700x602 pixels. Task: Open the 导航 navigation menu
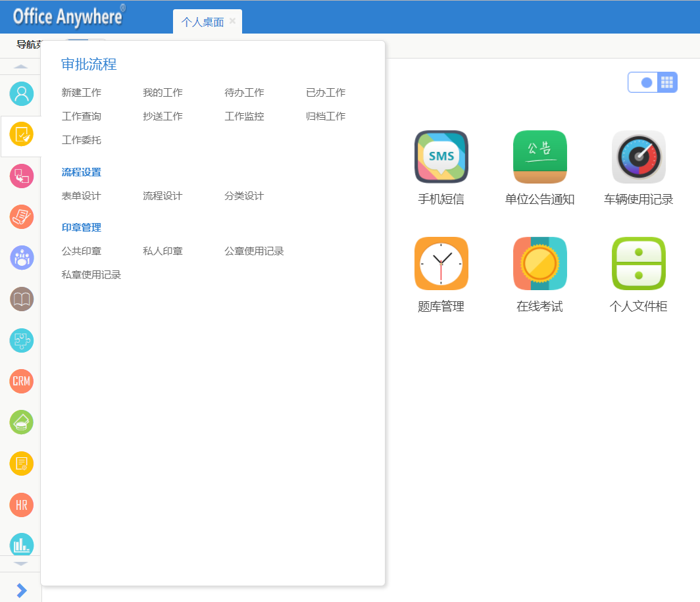[25, 44]
